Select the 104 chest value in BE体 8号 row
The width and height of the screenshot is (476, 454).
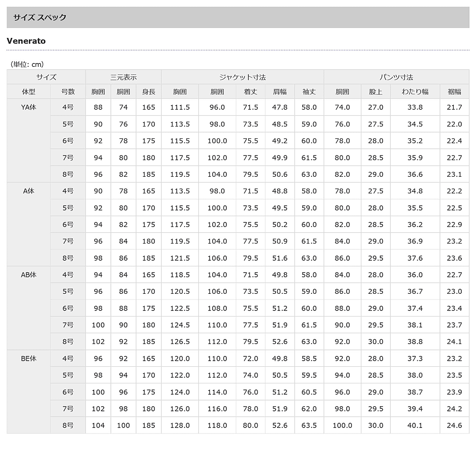tap(98, 426)
